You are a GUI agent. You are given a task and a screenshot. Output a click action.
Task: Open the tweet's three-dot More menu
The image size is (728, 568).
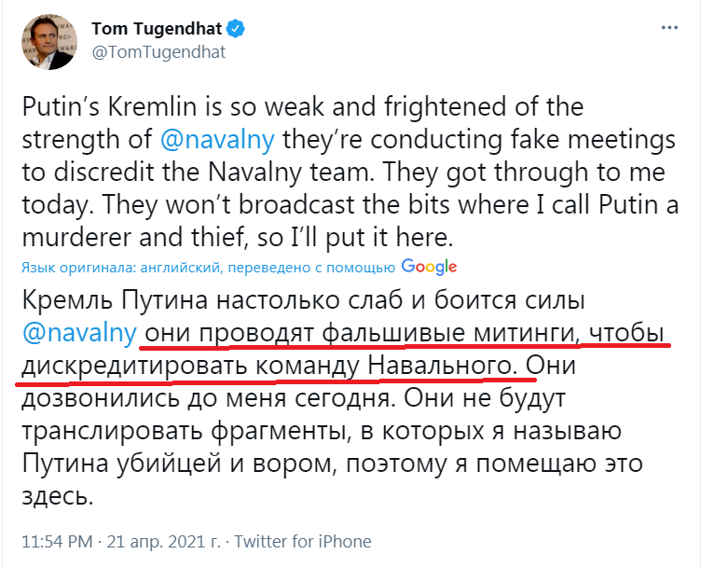click(x=669, y=29)
